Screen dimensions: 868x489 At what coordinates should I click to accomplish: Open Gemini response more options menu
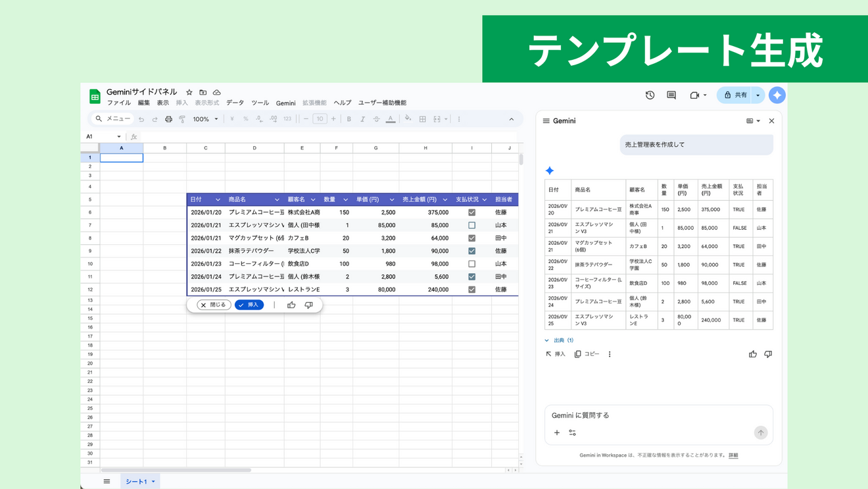coord(610,354)
